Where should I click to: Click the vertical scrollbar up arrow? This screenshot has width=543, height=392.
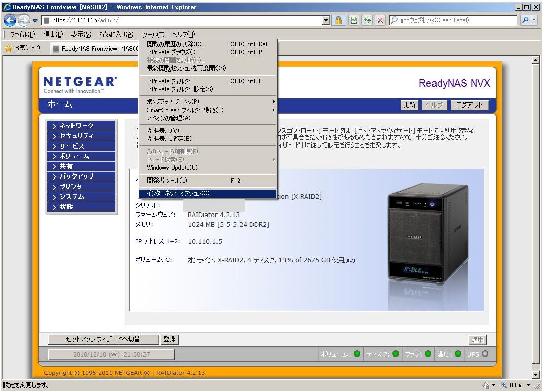tap(536, 60)
